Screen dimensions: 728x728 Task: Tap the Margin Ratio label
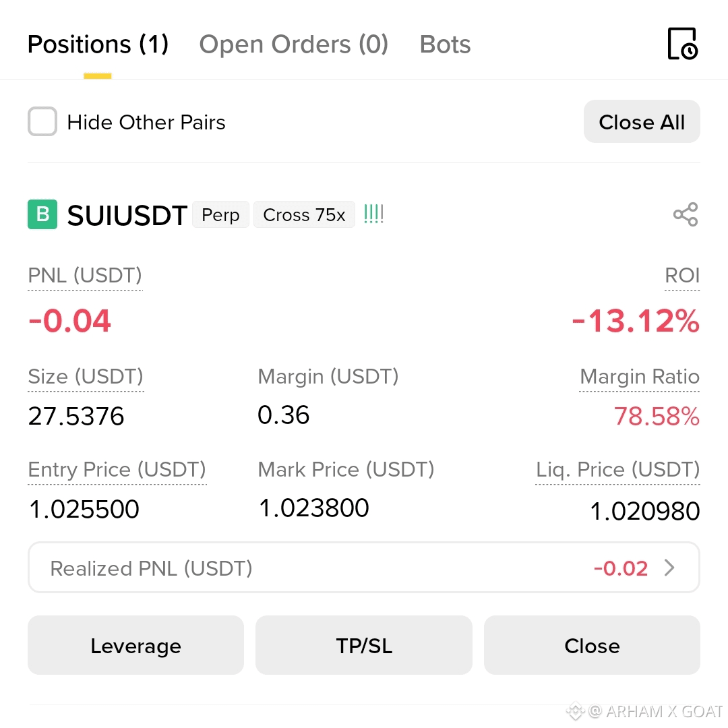(639, 377)
